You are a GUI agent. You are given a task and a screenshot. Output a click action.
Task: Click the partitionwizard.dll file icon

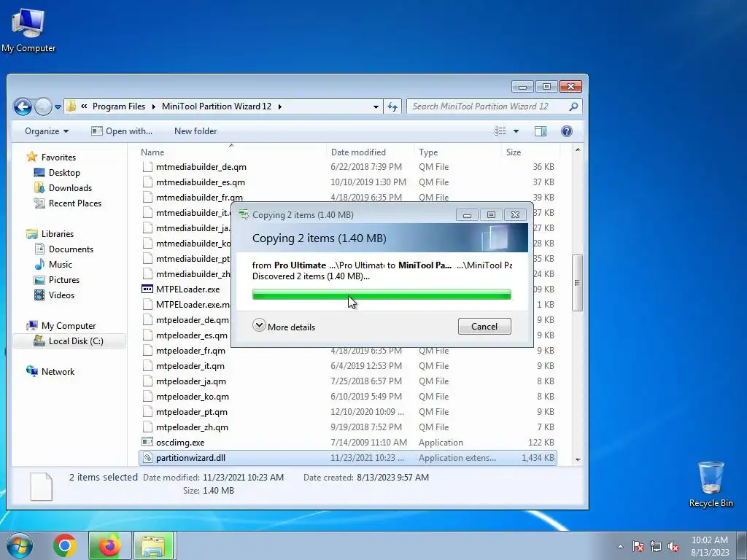pos(147,458)
